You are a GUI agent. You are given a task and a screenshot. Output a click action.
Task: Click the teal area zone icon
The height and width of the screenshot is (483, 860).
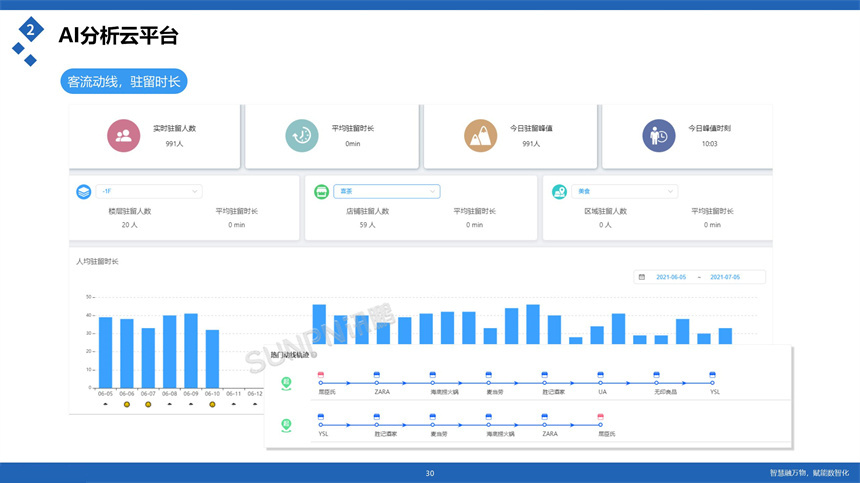coord(560,191)
